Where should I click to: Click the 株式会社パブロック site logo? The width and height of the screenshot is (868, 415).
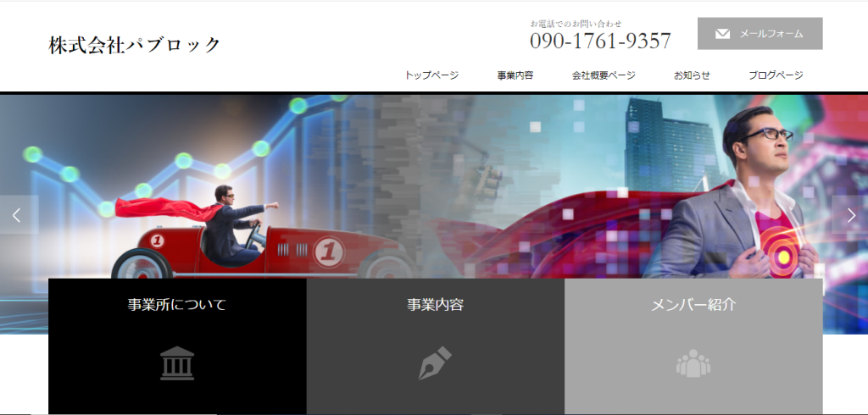pyautogui.click(x=135, y=45)
